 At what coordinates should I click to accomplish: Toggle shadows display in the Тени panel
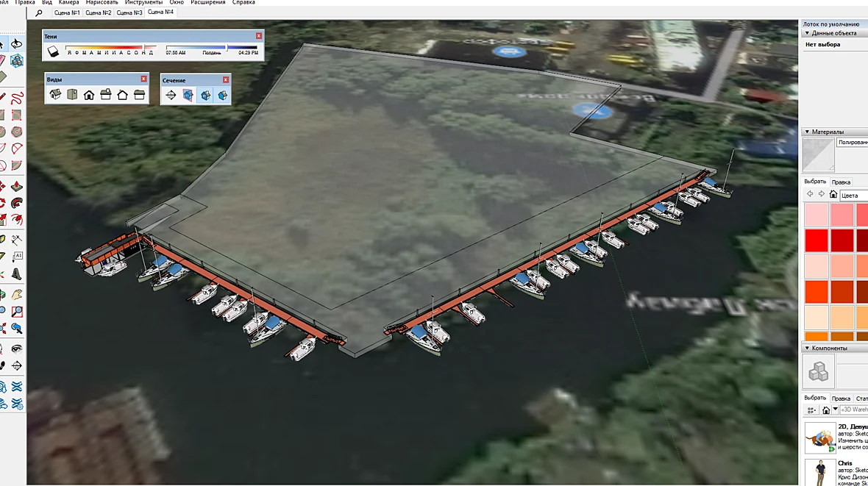pos(53,51)
